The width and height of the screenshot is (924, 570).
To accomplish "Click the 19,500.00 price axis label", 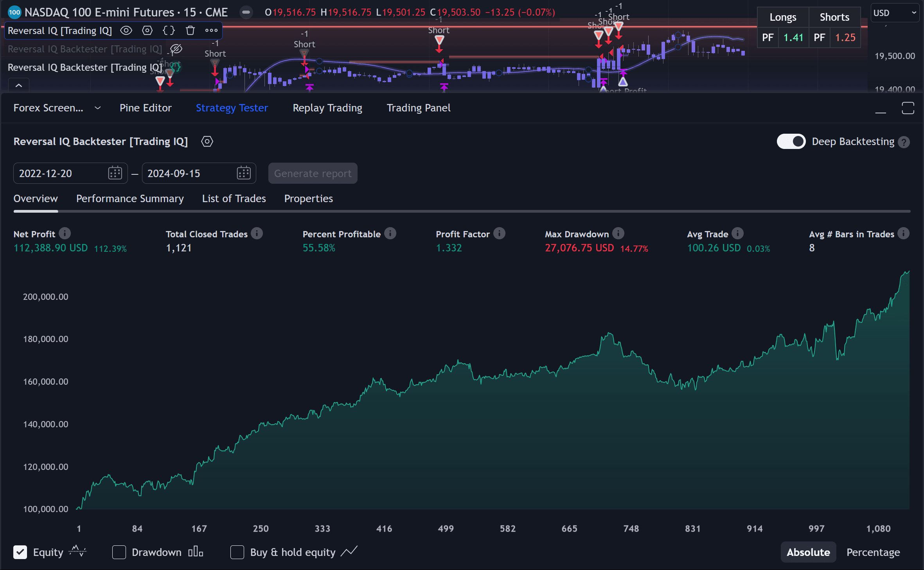I will point(895,56).
